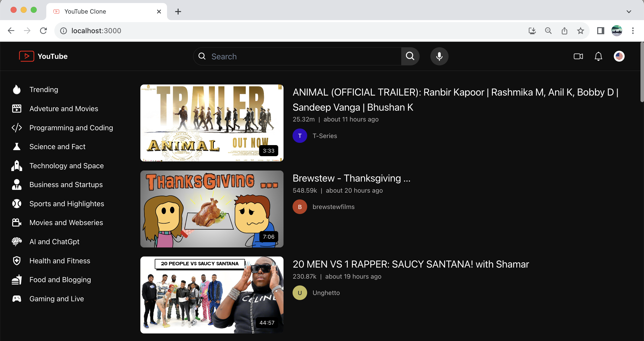644x341 pixels.
Task: Reload the page with browser refresh button
Action: tap(44, 31)
